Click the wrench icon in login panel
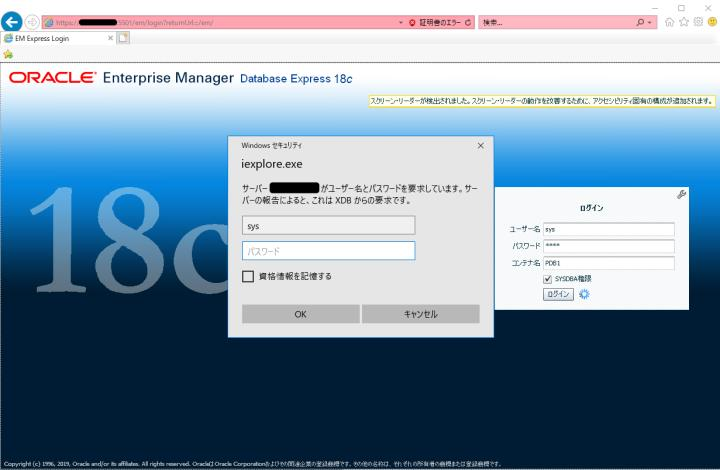720x470 pixels. tap(681, 195)
